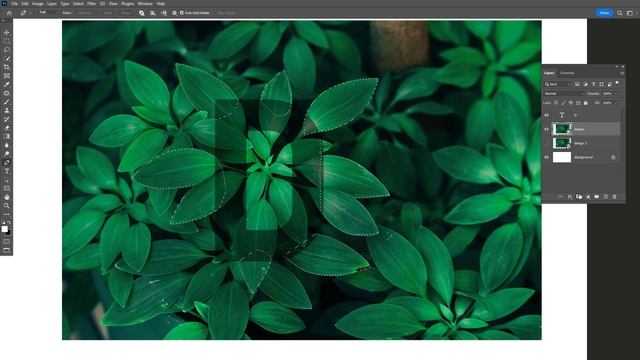Click the foreground color swatch

(x=4, y=229)
